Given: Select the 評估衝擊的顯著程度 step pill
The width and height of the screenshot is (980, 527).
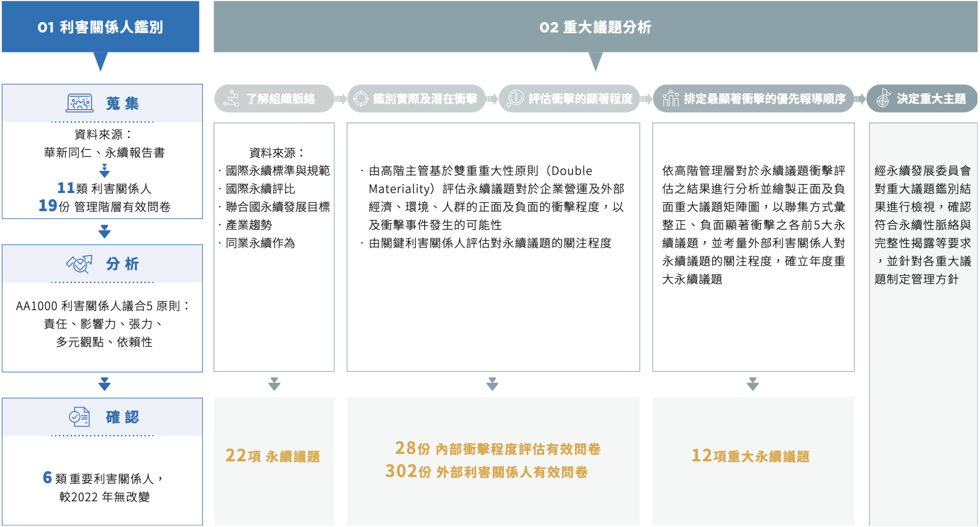Looking at the screenshot, I should coord(570,98).
